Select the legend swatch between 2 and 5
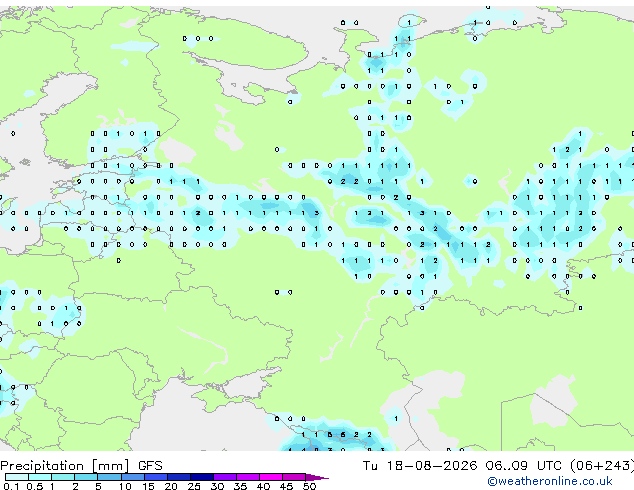634x490 pixels. point(86,477)
